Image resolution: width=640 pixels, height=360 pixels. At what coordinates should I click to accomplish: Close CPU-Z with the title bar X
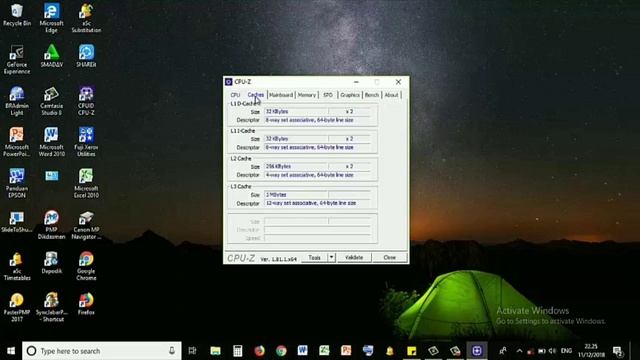pos(398,82)
